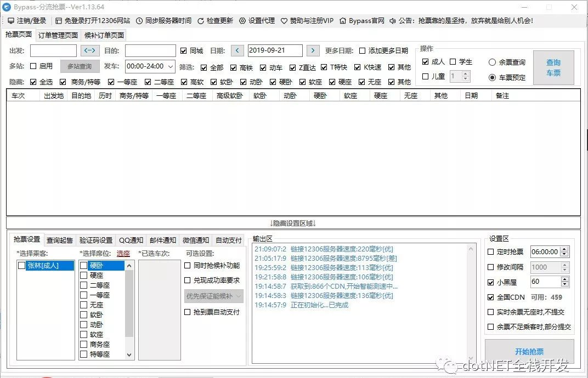Click the 注销/登录 monitor icon

(11, 21)
